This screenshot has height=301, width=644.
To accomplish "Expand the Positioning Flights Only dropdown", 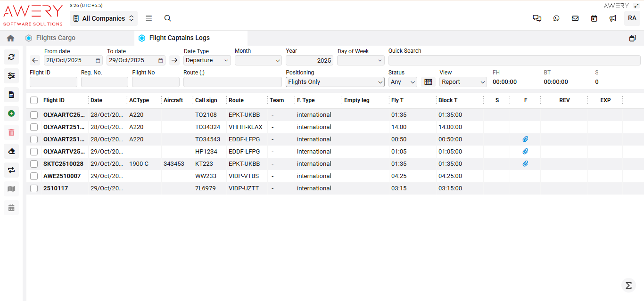I will click(335, 82).
